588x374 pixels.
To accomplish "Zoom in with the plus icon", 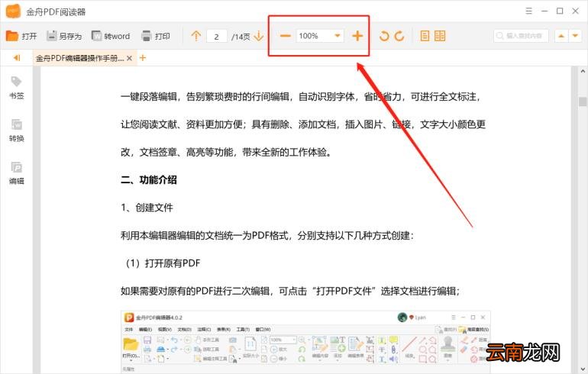I will [x=357, y=36].
